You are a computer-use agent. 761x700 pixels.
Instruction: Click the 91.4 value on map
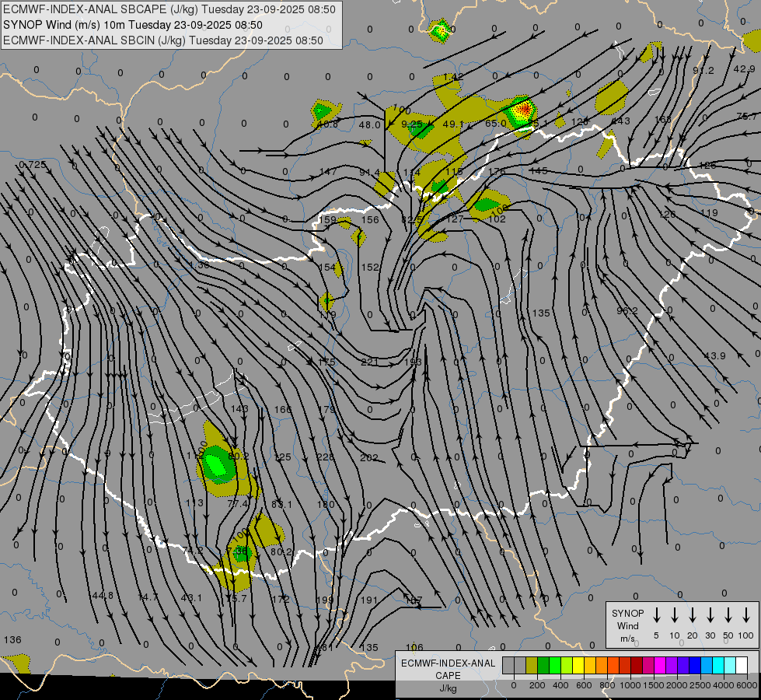click(x=370, y=173)
